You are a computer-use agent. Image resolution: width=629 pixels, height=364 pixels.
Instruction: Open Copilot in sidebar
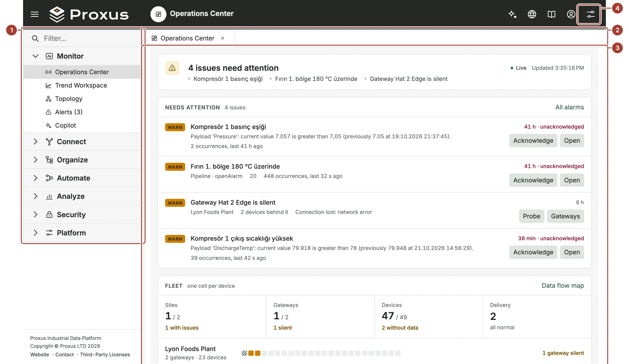[x=82, y=125]
